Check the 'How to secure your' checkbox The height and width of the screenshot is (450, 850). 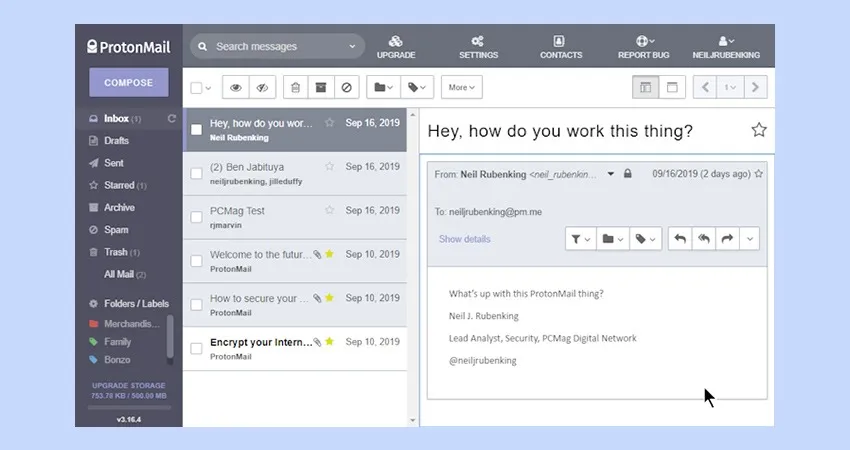(x=196, y=305)
